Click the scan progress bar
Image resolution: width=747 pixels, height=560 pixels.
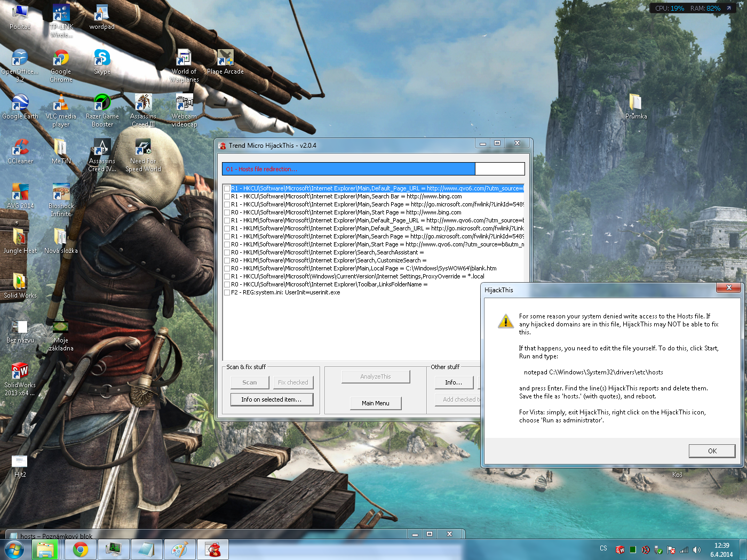pyautogui.click(x=373, y=169)
